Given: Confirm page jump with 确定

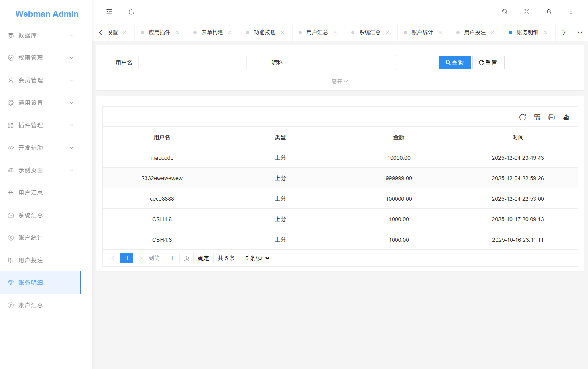Looking at the screenshot, I should 203,258.
